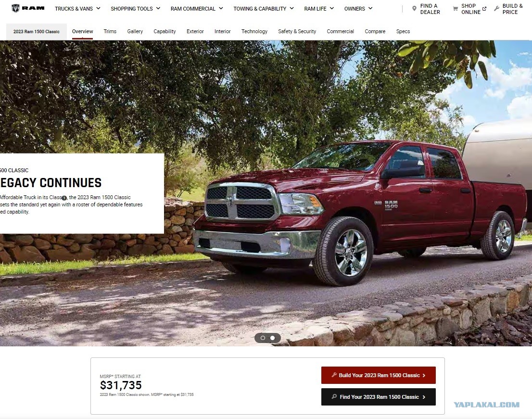Open the Capability tab
Image resolution: width=532 pixels, height=419 pixels.
coord(165,31)
